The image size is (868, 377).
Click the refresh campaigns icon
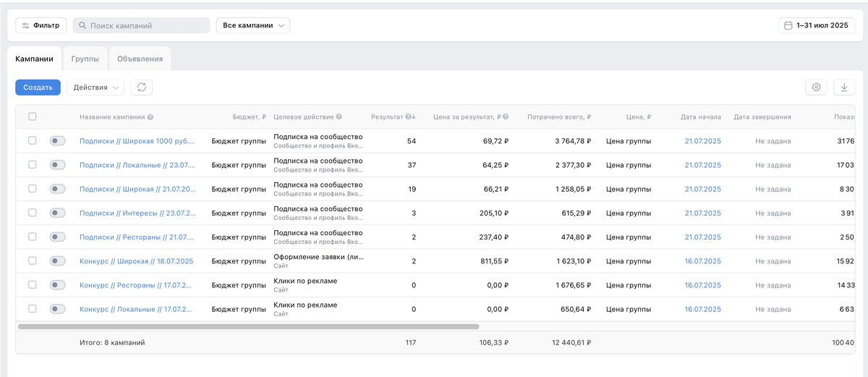click(142, 88)
